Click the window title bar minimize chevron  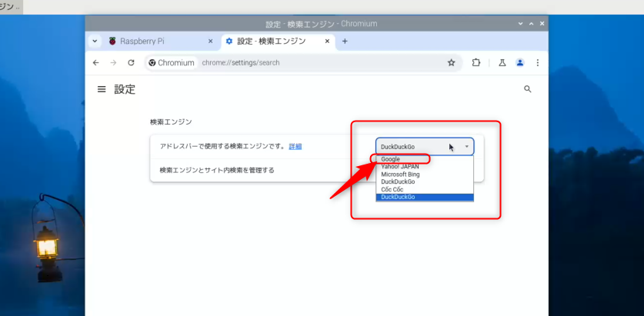[521, 24]
